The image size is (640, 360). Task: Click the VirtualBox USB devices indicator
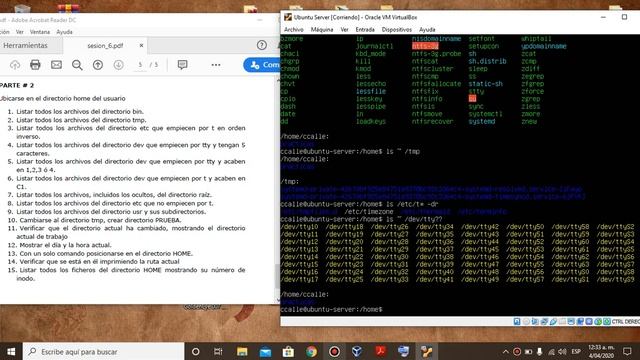point(553,322)
